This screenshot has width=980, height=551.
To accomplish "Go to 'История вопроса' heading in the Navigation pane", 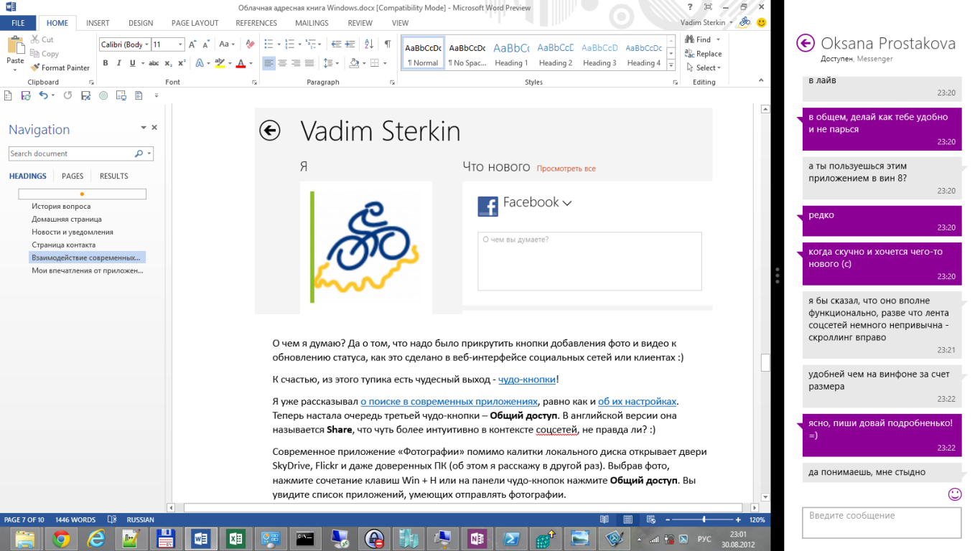I will pyautogui.click(x=61, y=206).
